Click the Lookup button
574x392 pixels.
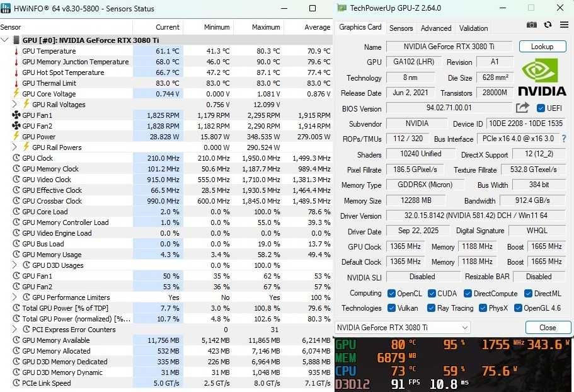542,47
